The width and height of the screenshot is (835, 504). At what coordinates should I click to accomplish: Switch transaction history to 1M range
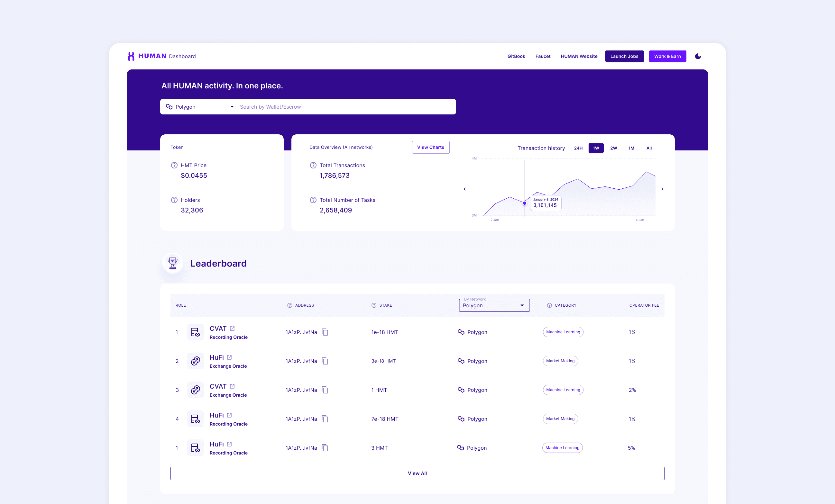631,148
